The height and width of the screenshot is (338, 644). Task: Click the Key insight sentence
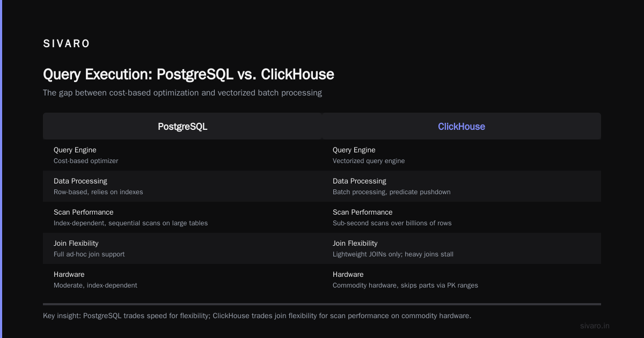click(x=257, y=316)
